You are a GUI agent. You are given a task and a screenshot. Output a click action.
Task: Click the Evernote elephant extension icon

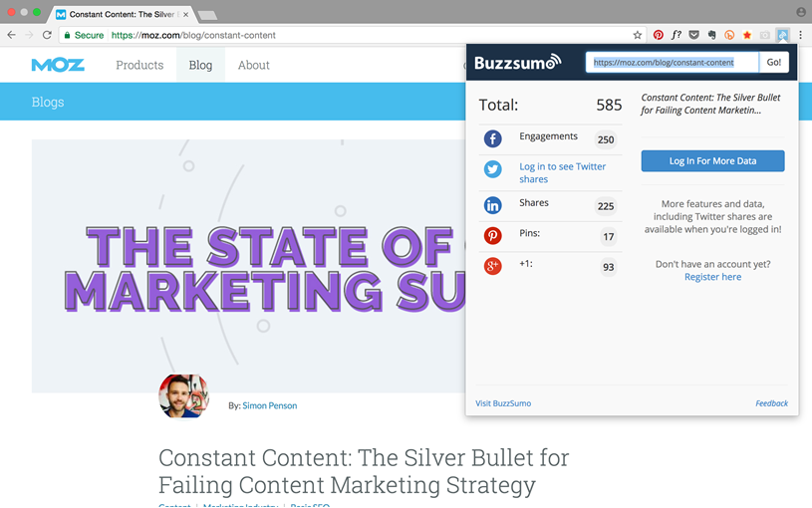coord(712,35)
